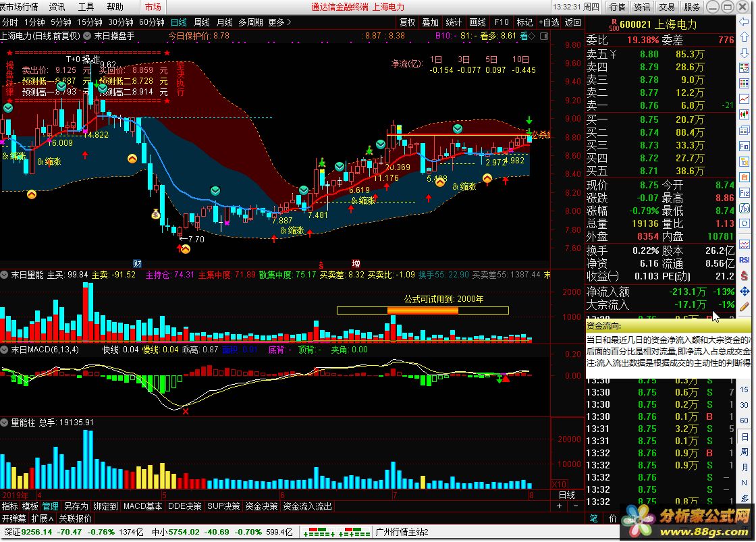This screenshot has height=542, width=756.
Task: Click the 交易 button at top right
Action: pos(667,7)
